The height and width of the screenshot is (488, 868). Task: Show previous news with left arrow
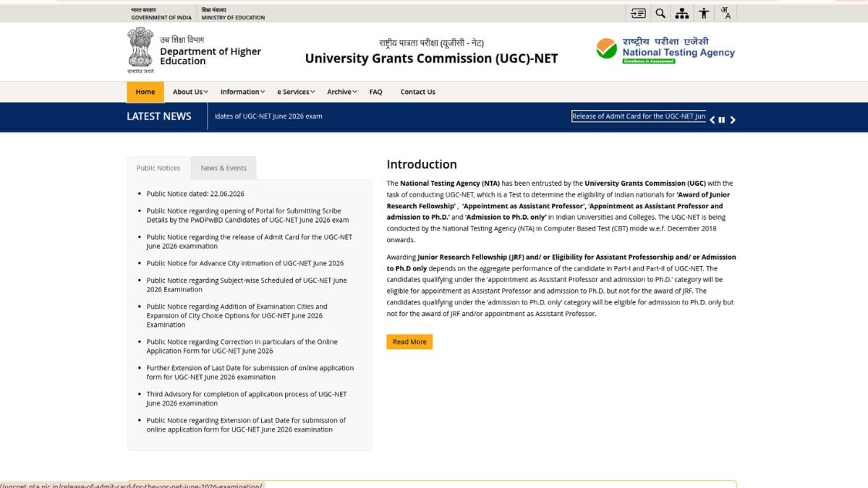(712, 120)
